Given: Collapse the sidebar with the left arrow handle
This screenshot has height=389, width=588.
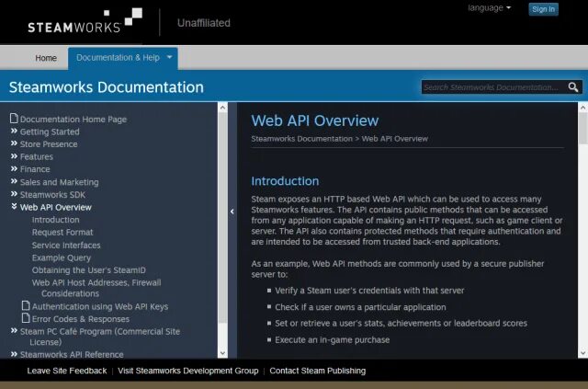Looking at the screenshot, I should 232,212.
